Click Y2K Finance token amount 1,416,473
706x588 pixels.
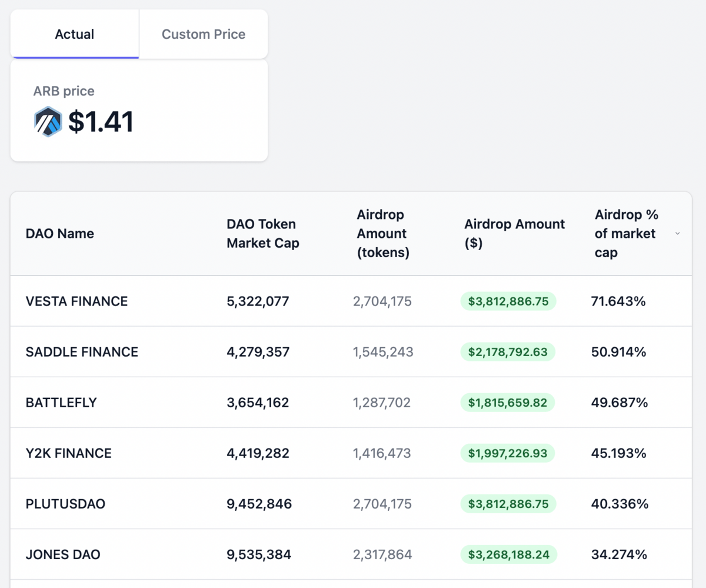382,453
